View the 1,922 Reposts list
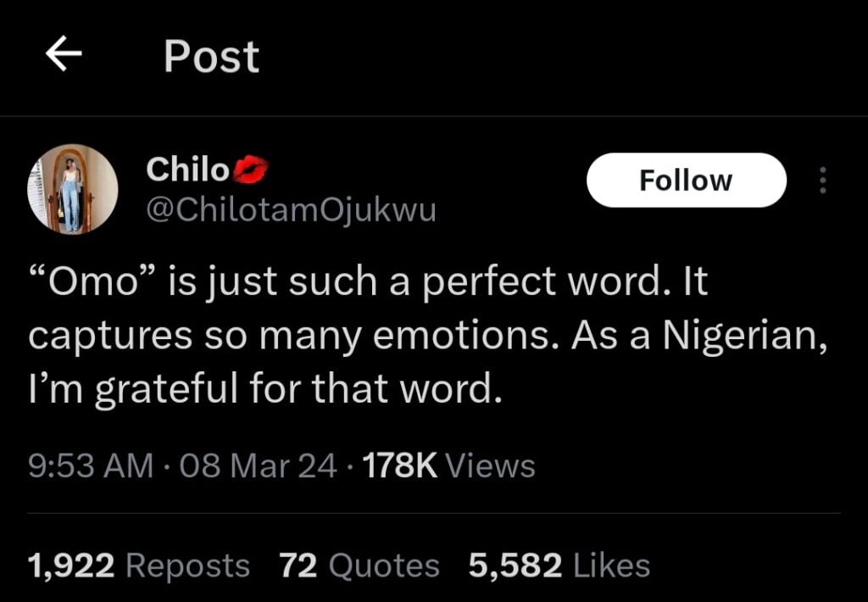The height and width of the screenshot is (602, 868). tap(139, 566)
